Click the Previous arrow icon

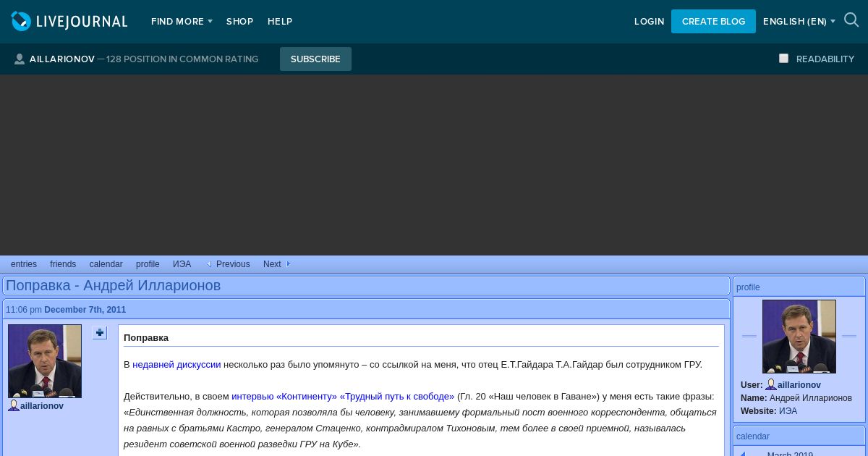pos(209,264)
